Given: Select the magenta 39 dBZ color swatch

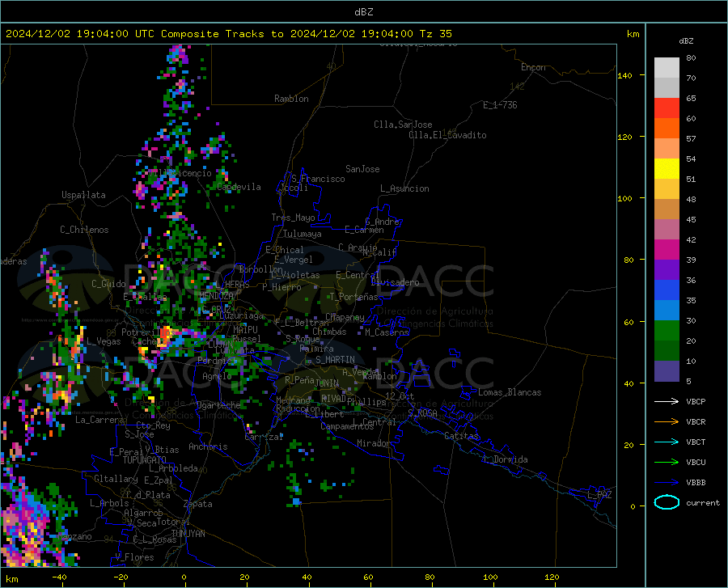Looking at the screenshot, I should point(667,250).
